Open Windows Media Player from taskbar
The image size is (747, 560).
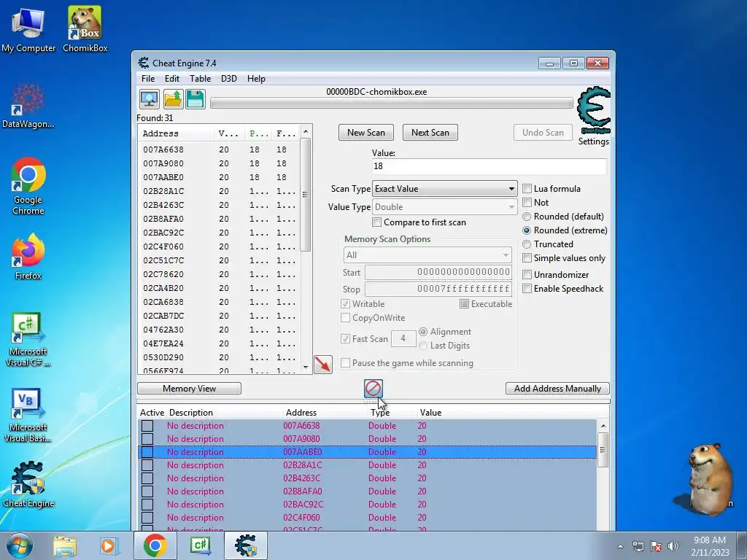coord(109,545)
